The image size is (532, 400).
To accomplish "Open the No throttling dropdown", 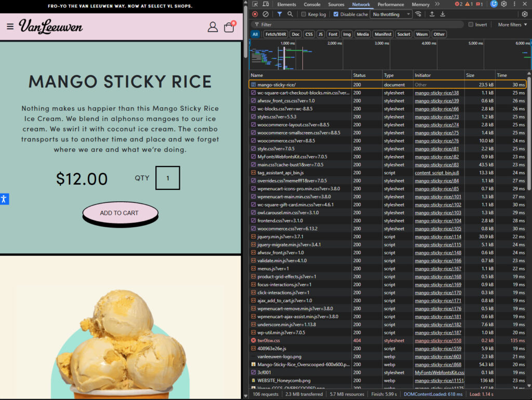I will click(391, 14).
